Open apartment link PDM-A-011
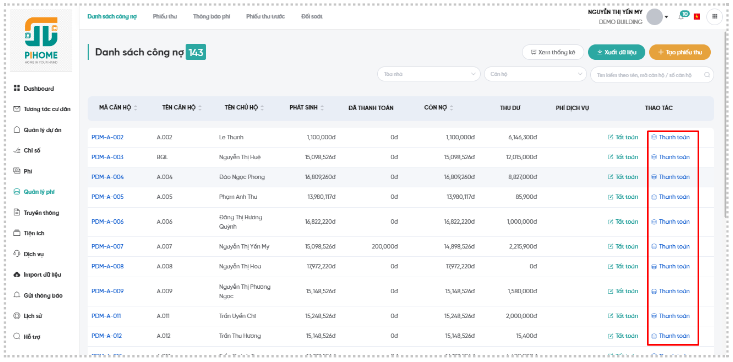The image size is (733, 362). tap(106, 316)
